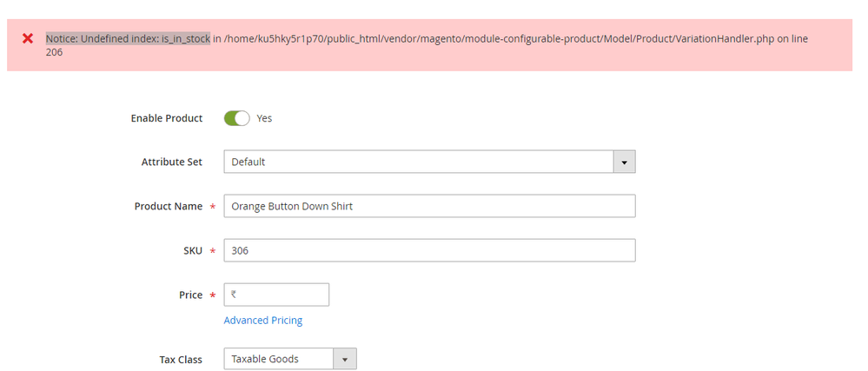Click the Attribute Set dropdown arrow

(x=625, y=162)
